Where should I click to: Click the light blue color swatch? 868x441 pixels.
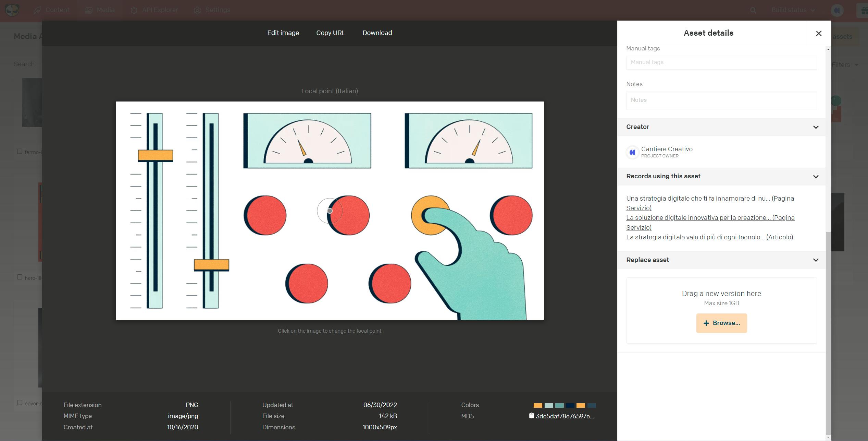549,405
